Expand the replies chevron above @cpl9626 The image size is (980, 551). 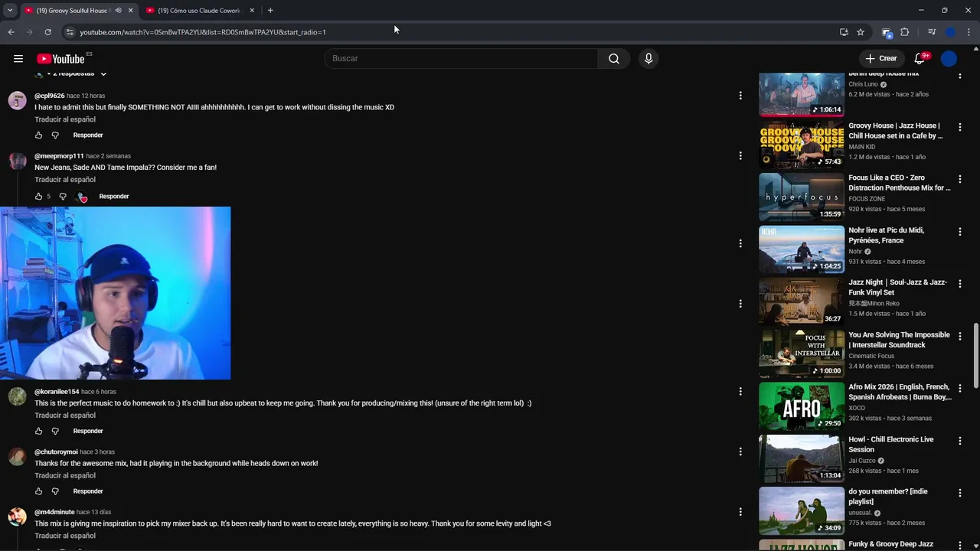(103, 73)
